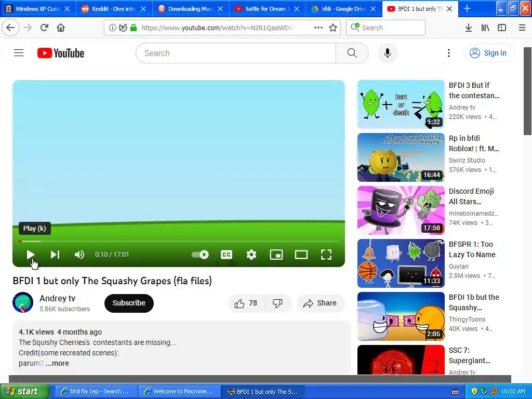The image size is (532, 399).
Task: View the green padlock connection details
Action: click(134, 28)
